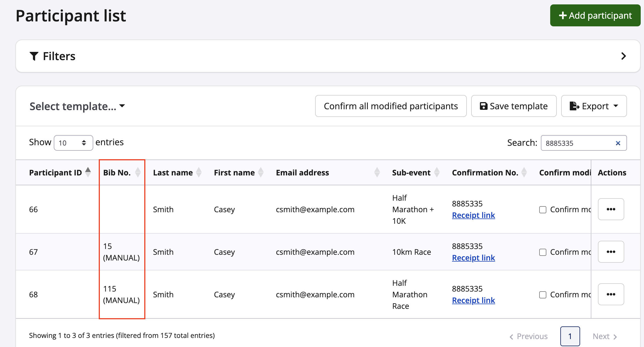Check Confirm modification for participant 66
This screenshot has width=644, height=347.
[543, 210]
